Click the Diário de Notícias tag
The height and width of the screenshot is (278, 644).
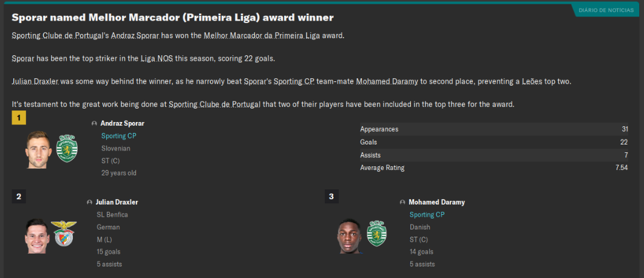coord(605,10)
